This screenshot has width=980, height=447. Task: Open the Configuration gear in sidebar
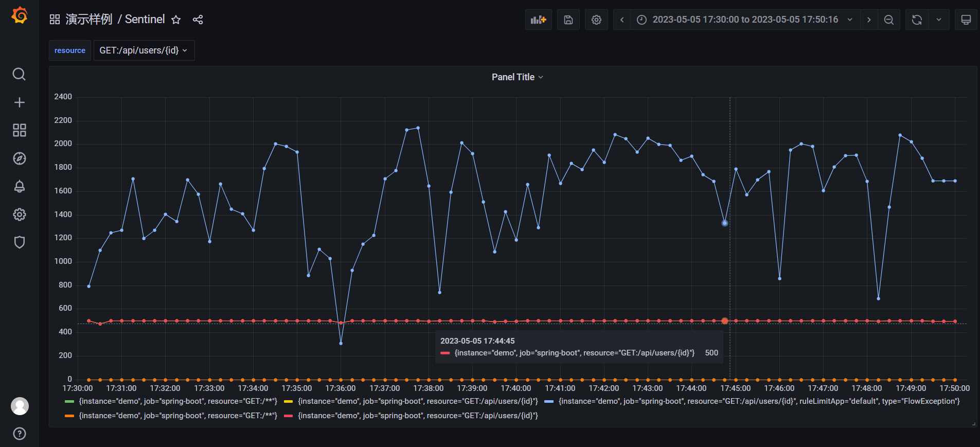point(19,214)
